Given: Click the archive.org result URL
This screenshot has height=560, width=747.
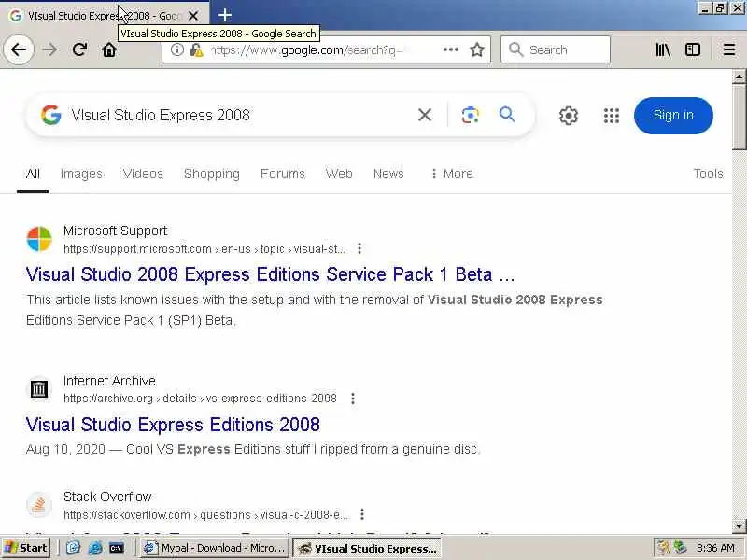Looking at the screenshot, I should 200,399.
